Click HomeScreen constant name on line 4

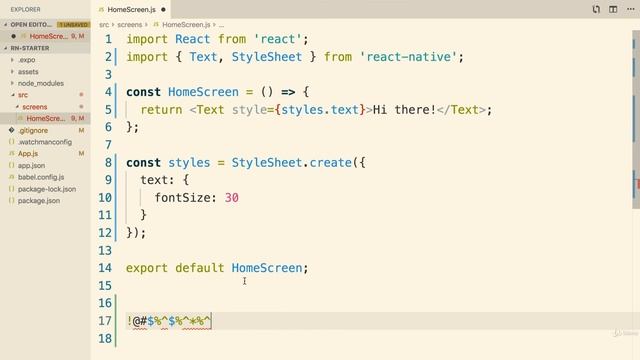[203, 92]
